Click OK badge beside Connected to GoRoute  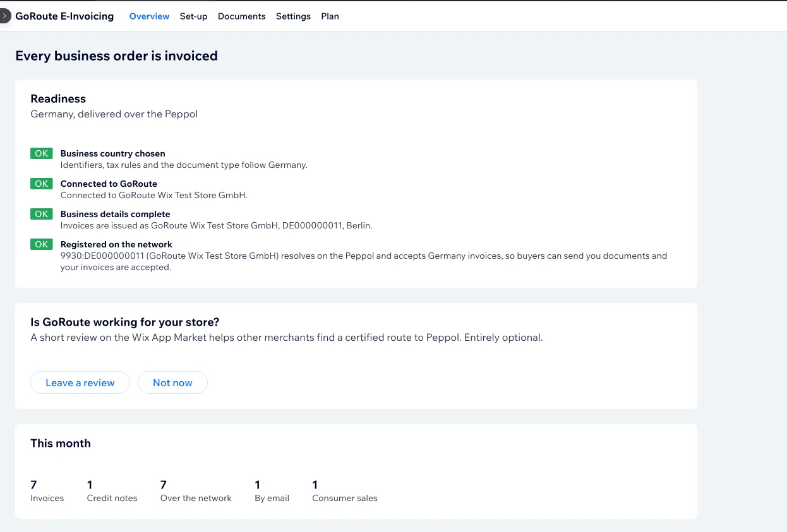pyautogui.click(x=42, y=184)
